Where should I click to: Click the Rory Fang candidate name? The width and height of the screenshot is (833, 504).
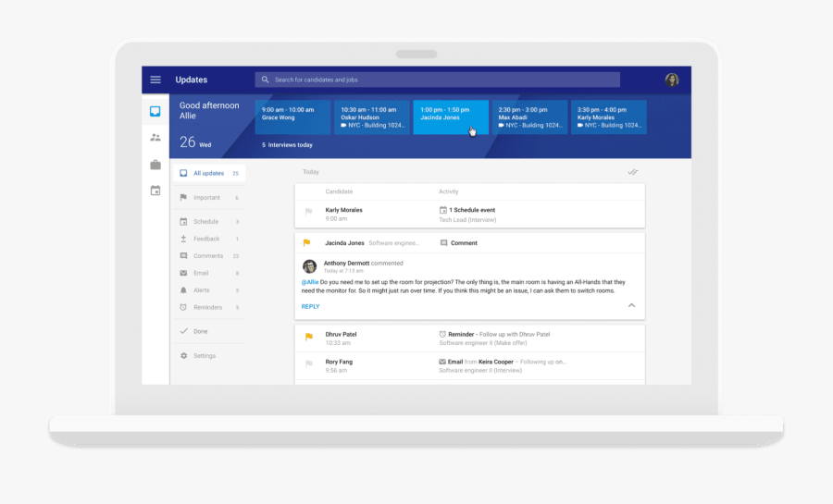[339, 362]
